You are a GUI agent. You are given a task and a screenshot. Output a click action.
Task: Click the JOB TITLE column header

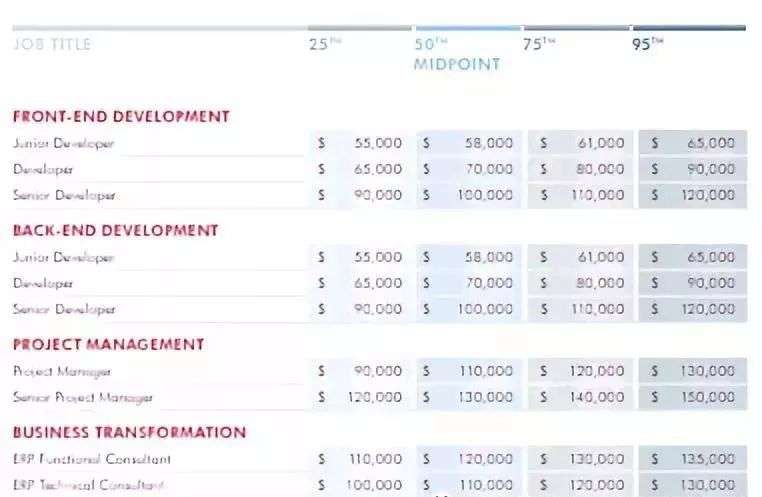51,44
